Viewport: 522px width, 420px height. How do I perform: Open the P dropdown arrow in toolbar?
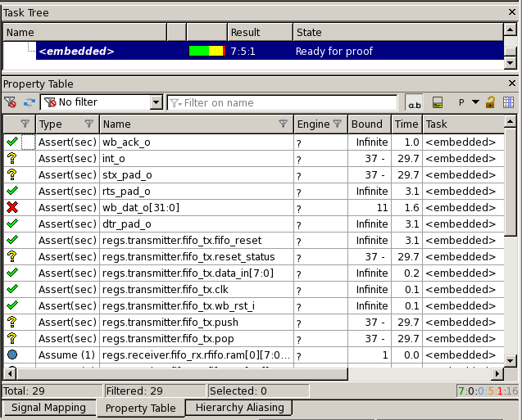[475, 102]
